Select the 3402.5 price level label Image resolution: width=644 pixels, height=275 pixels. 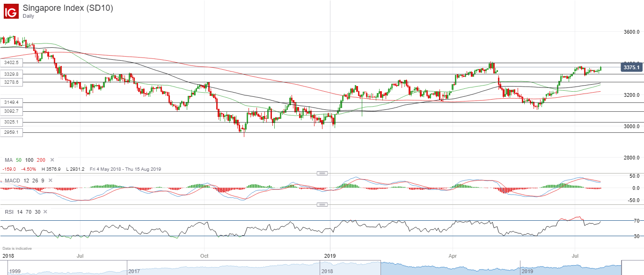tap(11, 63)
